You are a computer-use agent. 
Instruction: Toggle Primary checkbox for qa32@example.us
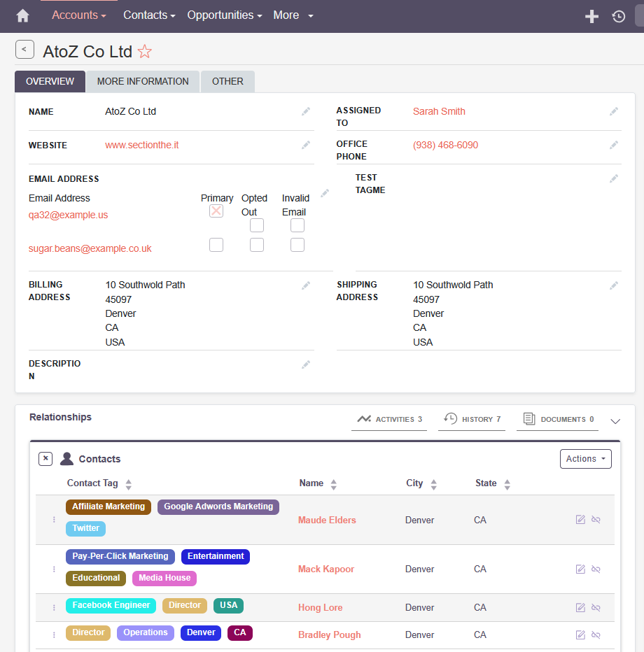(x=216, y=211)
